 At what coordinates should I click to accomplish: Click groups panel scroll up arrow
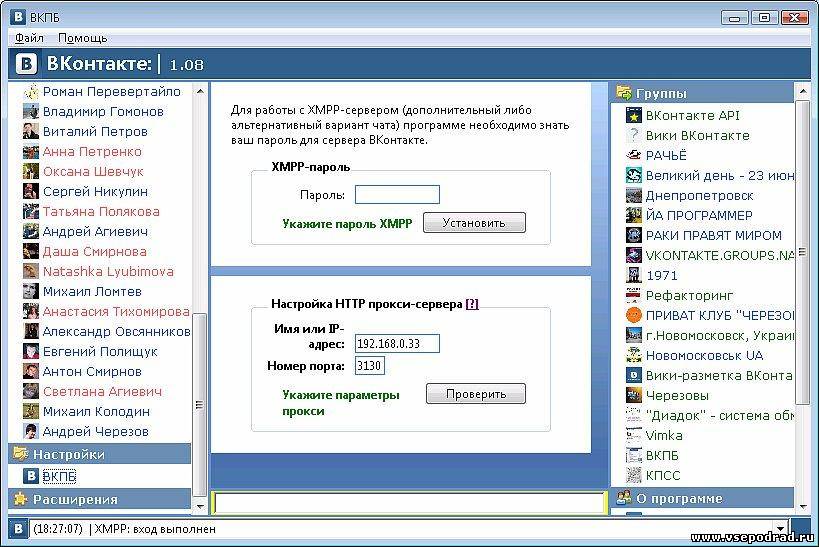pos(802,91)
